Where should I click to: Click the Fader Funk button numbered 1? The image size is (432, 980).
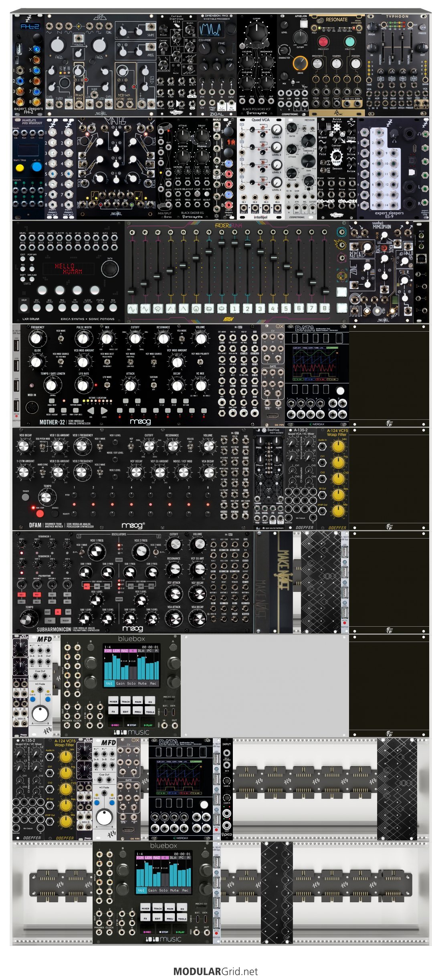click(x=235, y=308)
